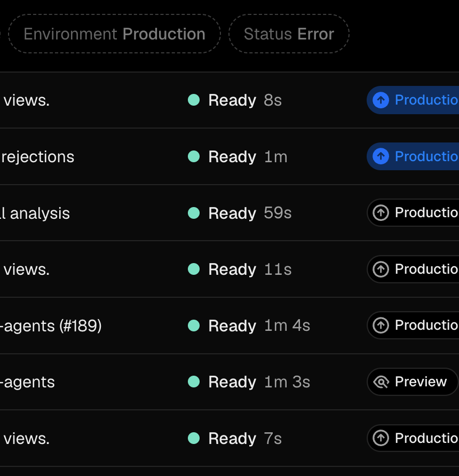Screen dimensions: 459x476
Task: Click the green status dot in the 8s row
Action: [x=194, y=100]
